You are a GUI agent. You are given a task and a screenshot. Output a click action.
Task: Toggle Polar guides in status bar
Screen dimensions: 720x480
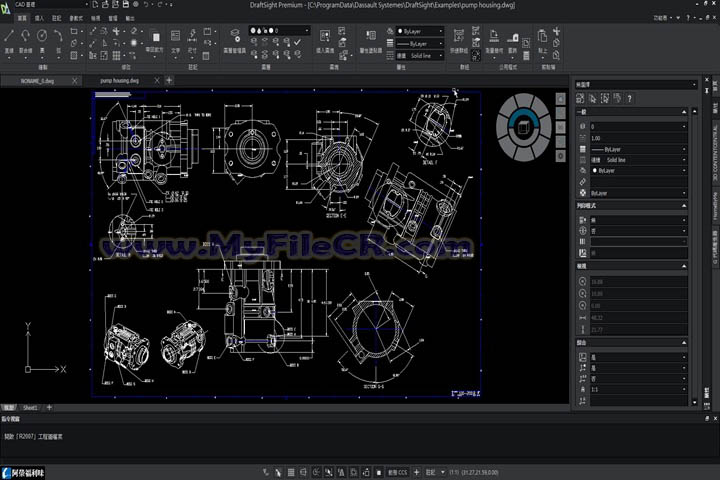tap(316, 472)
